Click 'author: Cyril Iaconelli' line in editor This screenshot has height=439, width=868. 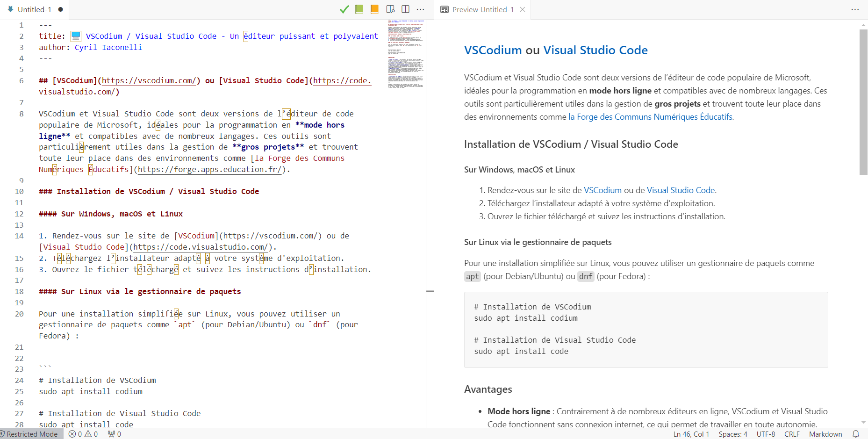pyautogui.click(x=90, y=47)
